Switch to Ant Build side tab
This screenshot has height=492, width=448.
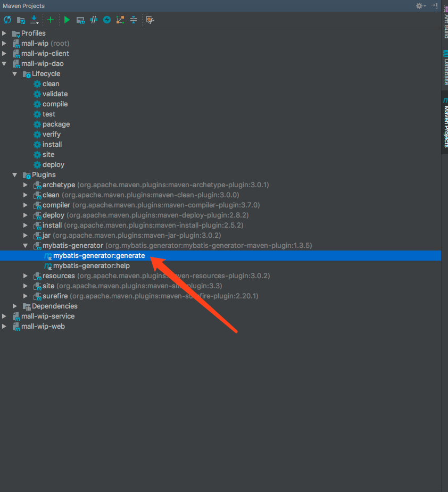pyautogui.click(x=445, y=21)
